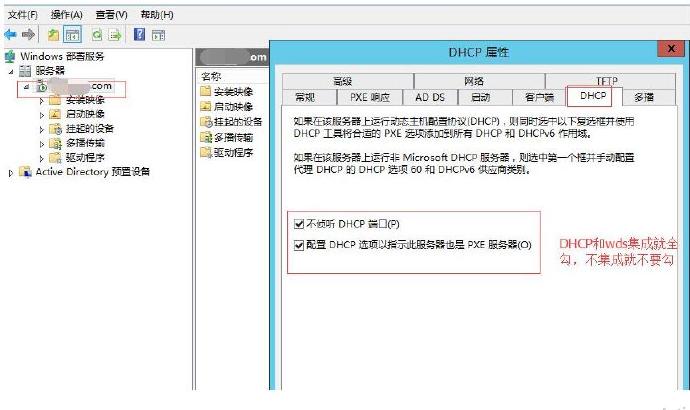Image resolution: width=690 pixels, height=410 pixels.
Task: Expand Active Directory 预置设备 node
Action: pos(11,173)
